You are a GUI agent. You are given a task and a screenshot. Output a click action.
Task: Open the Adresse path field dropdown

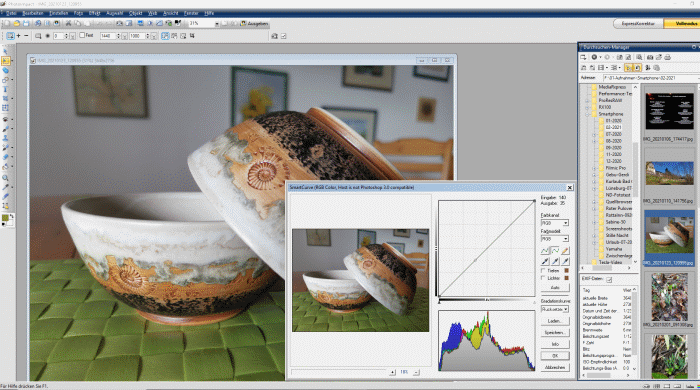tap(698, 78)
